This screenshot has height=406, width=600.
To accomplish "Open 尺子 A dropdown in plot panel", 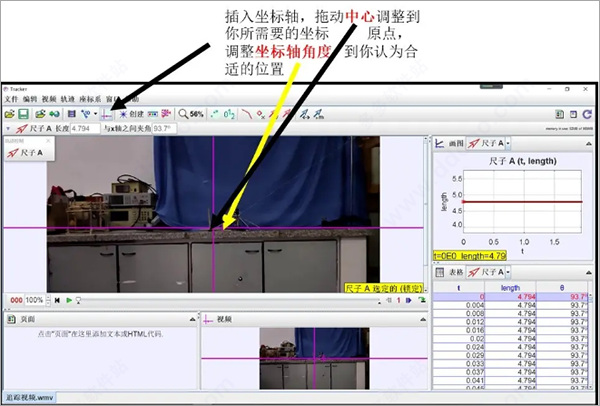I will point(508,143).
